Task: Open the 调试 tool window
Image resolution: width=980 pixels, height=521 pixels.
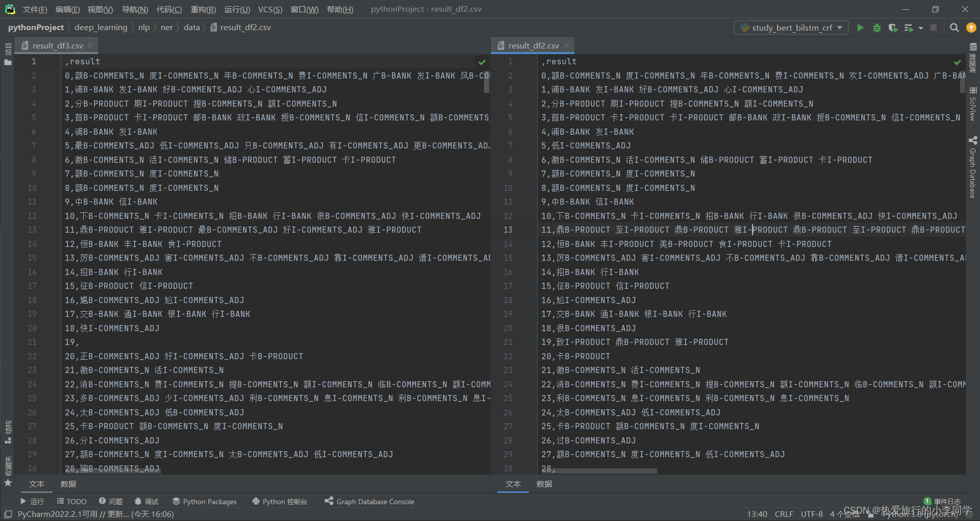Action: point(146,502)
